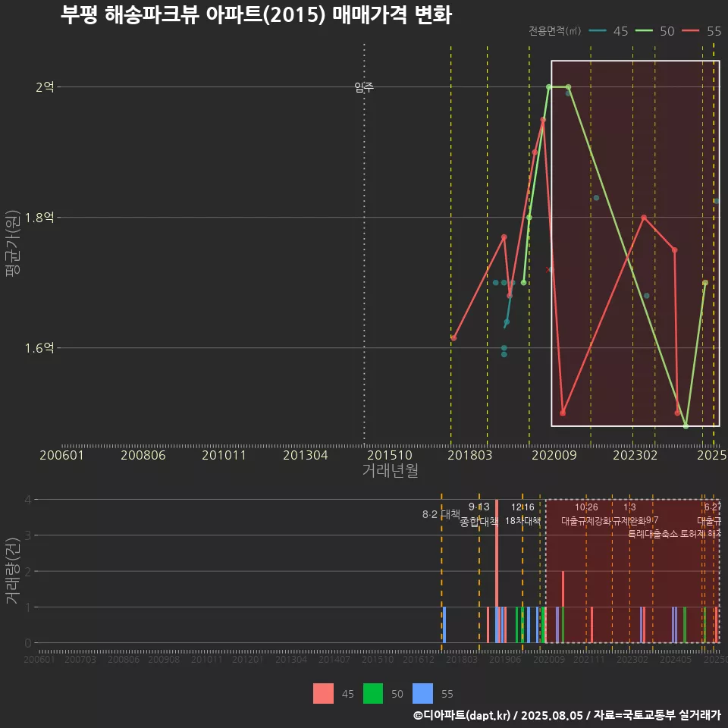The image size is (728, 728).
Task: Select the 55 red line legend entry
Action: (701, 31)
